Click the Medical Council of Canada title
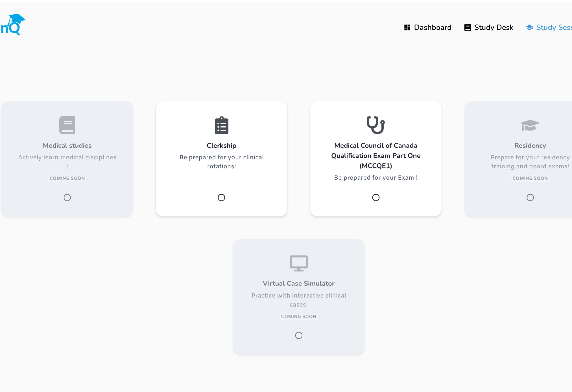Screen dimensions: 572x392 pos(376,156)
